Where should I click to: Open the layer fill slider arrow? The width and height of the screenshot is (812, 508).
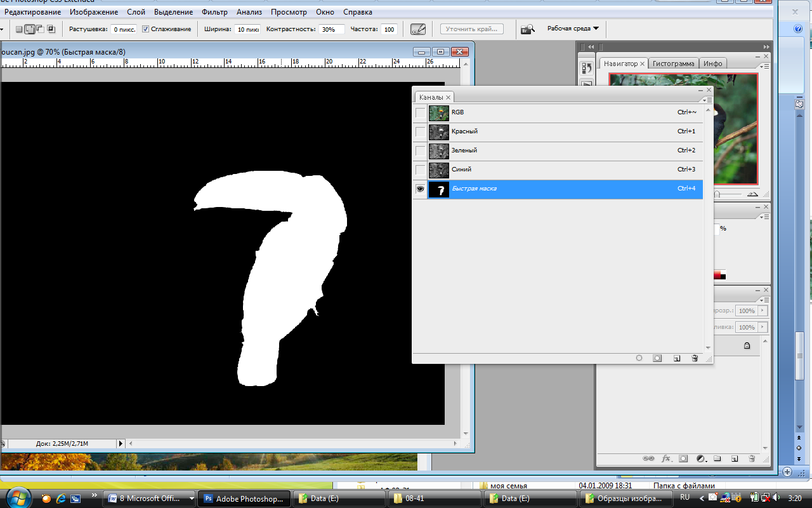click(x=762, y=328)
